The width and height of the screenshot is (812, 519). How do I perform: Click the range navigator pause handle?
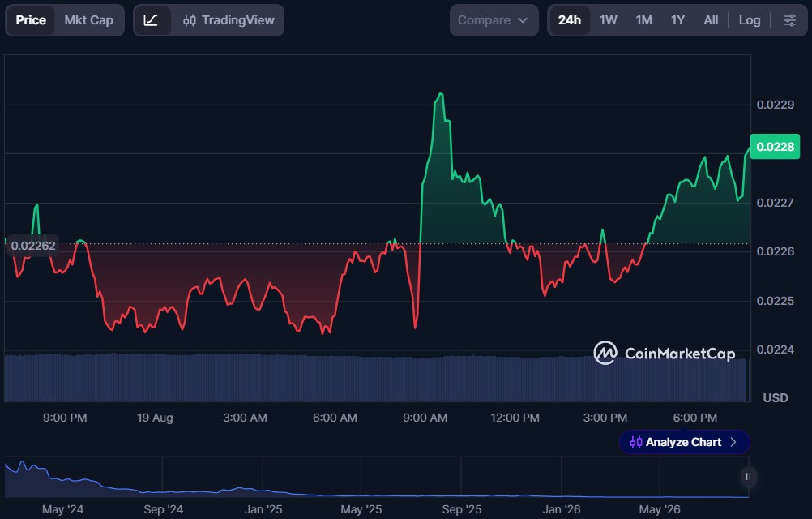[748, 477]
